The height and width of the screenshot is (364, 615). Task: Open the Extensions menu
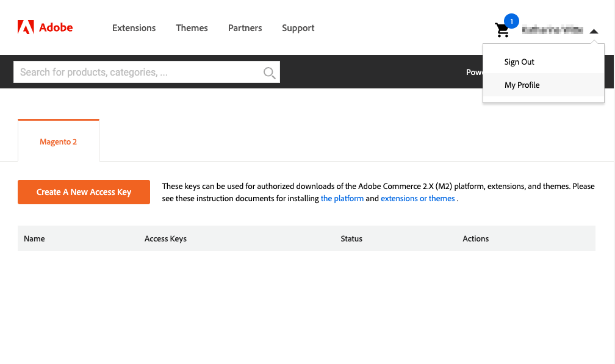[134, 28]
